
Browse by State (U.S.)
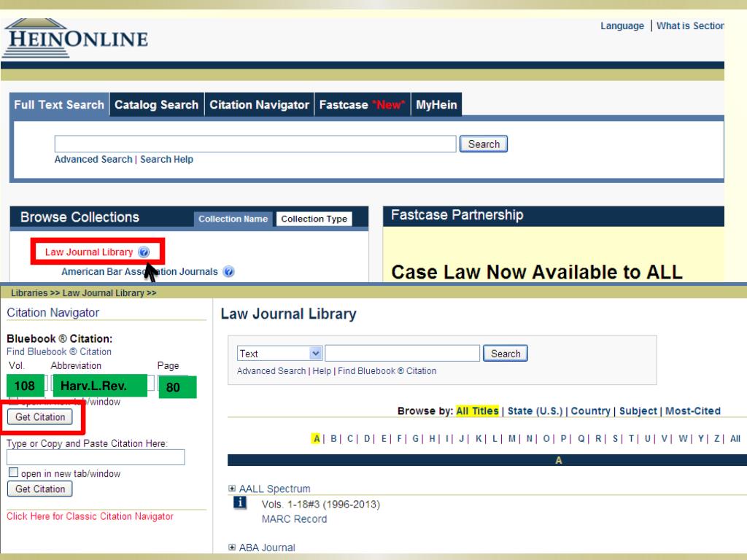coord(535,411)
